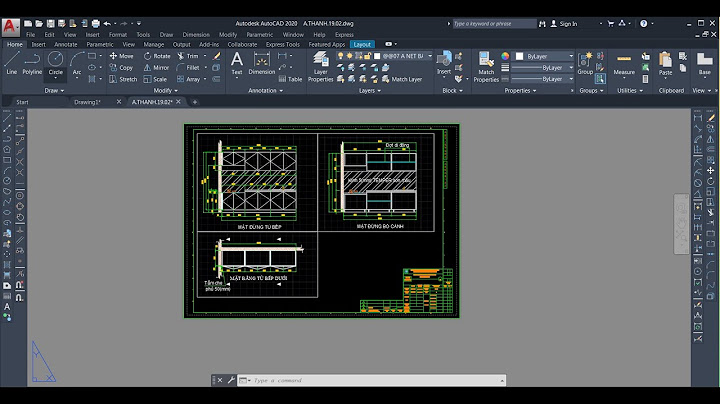The height and width of the screenshot is (404, 720).
Task: Switch to the Drawing1* file tab
Action: [x=87, y=102]
